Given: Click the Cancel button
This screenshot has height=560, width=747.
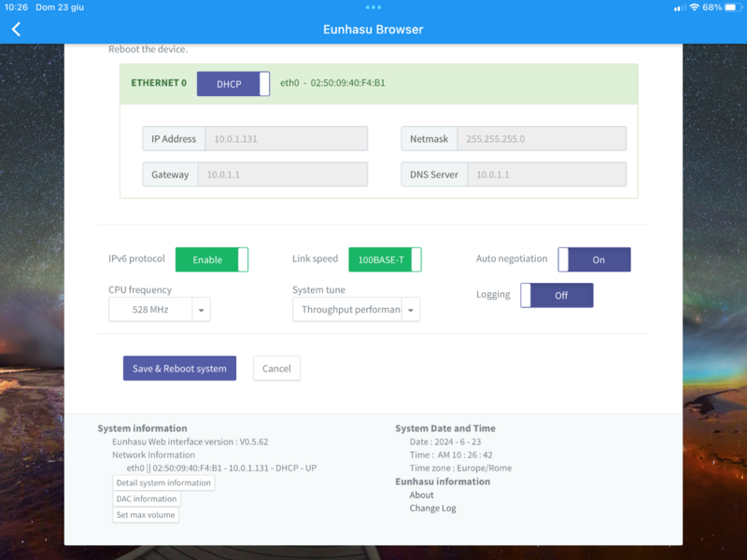Looking at the screenshot, I should pos(276,369).
